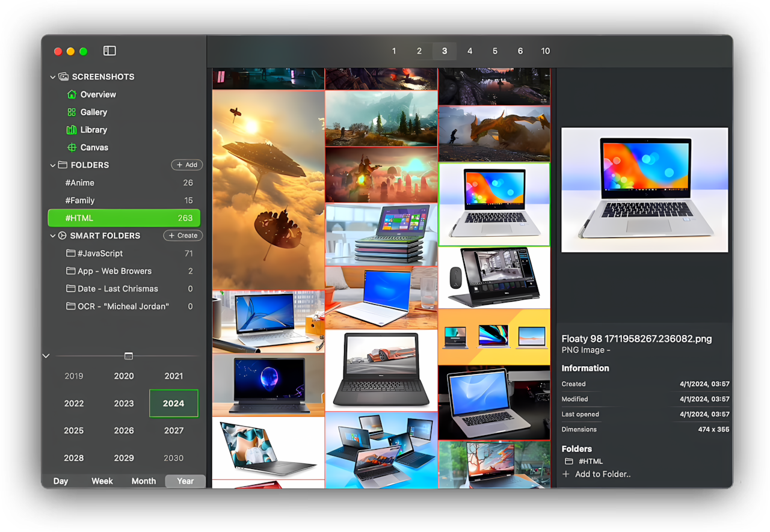
Task: Open the Library icon
Action: 72,130
